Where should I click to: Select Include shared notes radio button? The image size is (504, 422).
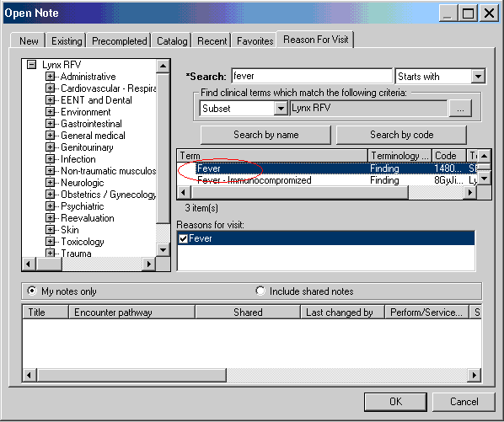(260, 291)
